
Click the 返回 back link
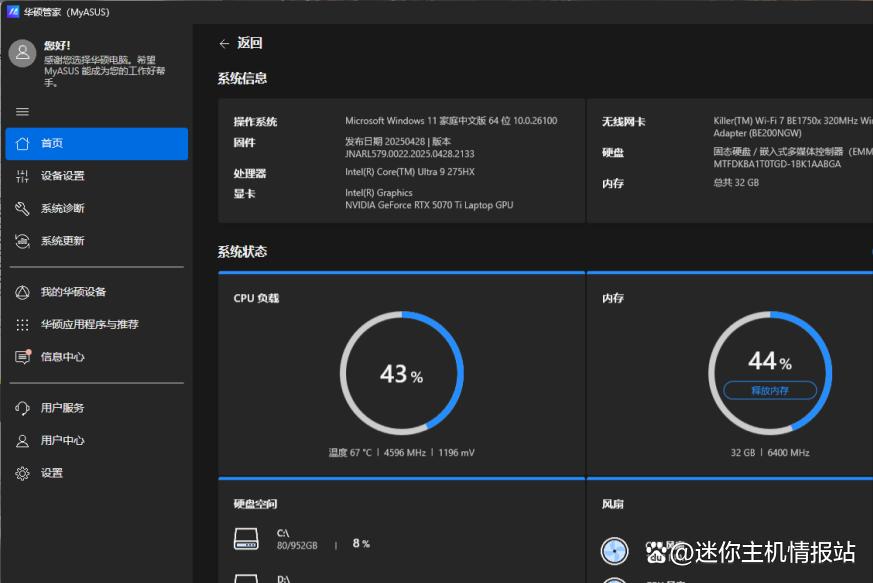(x=249, y=43)
